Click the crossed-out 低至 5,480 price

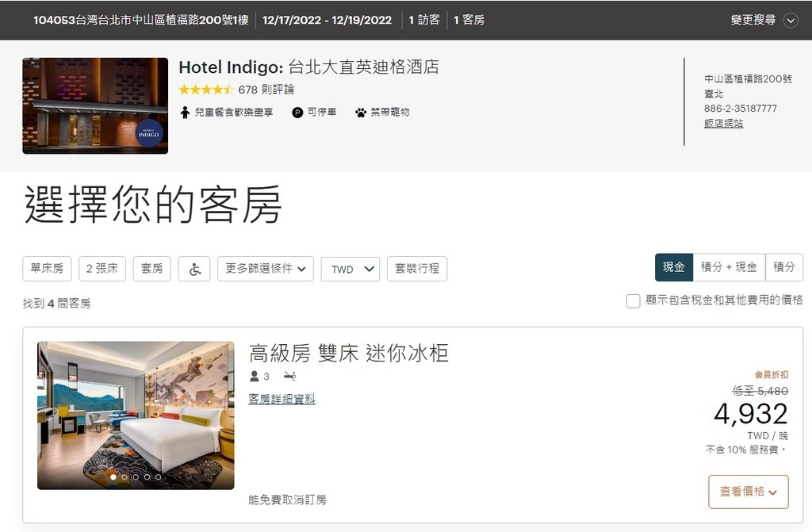point(760,391)
